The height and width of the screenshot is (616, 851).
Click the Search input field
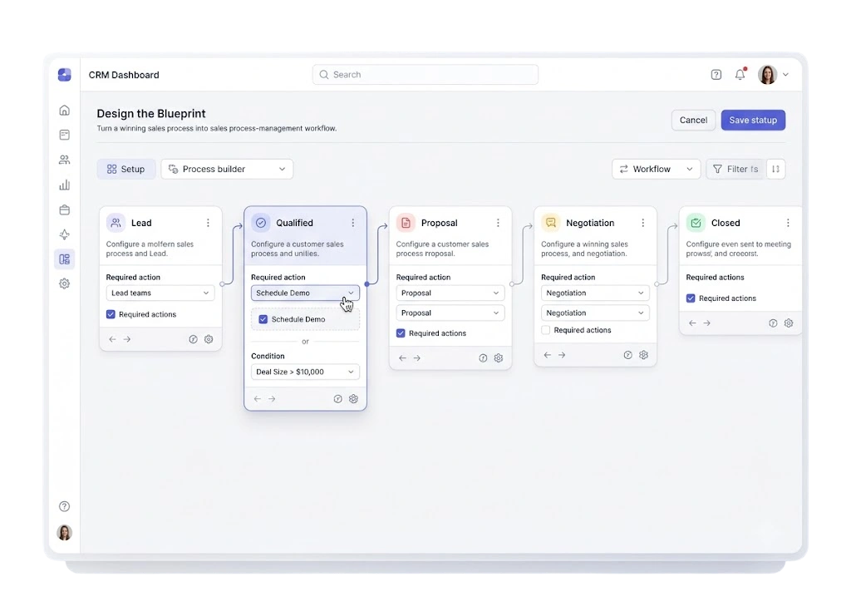[425, 74]
